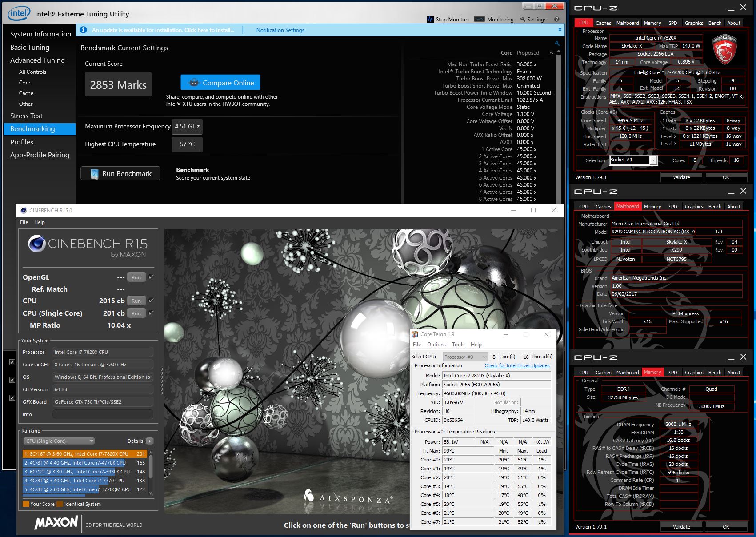Screen dimensions: 756x537
Task: Click the Core Temp title bar icon
Action: [415, 334]
